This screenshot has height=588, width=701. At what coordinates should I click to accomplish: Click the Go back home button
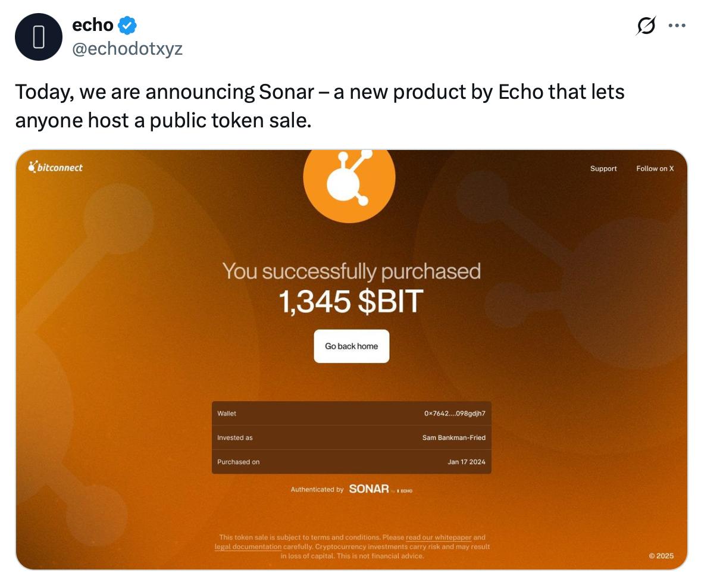pos(352,346)
